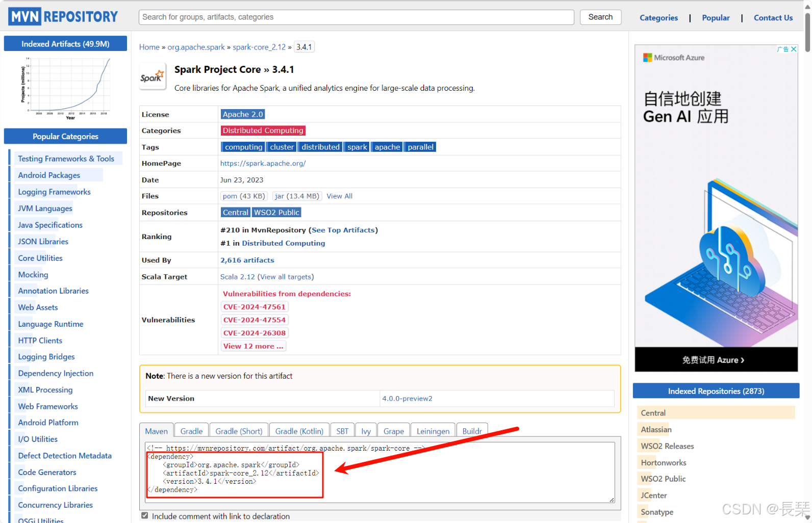
Task: Switch to the Gradle (Short) tab
Action: [239, 431]
